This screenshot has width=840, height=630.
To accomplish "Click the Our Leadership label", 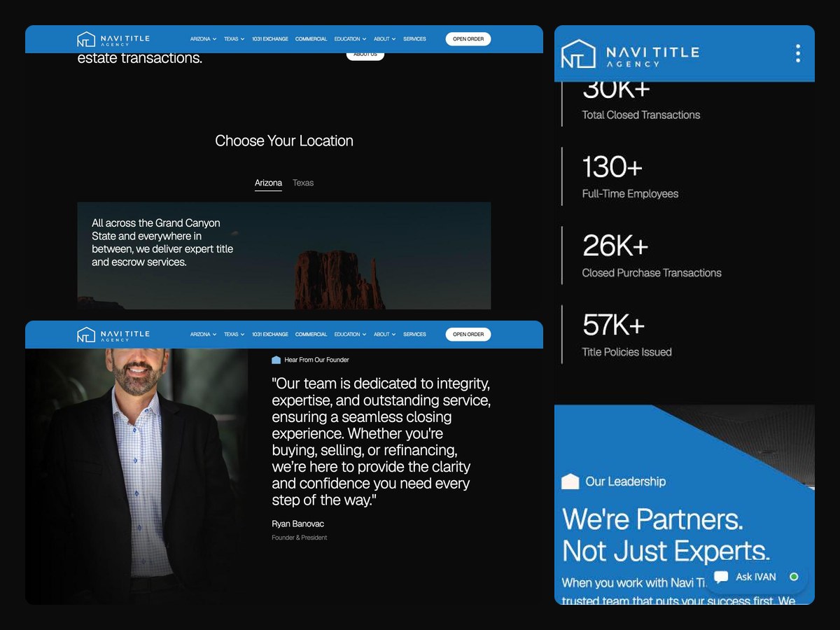I will point(626,482).
